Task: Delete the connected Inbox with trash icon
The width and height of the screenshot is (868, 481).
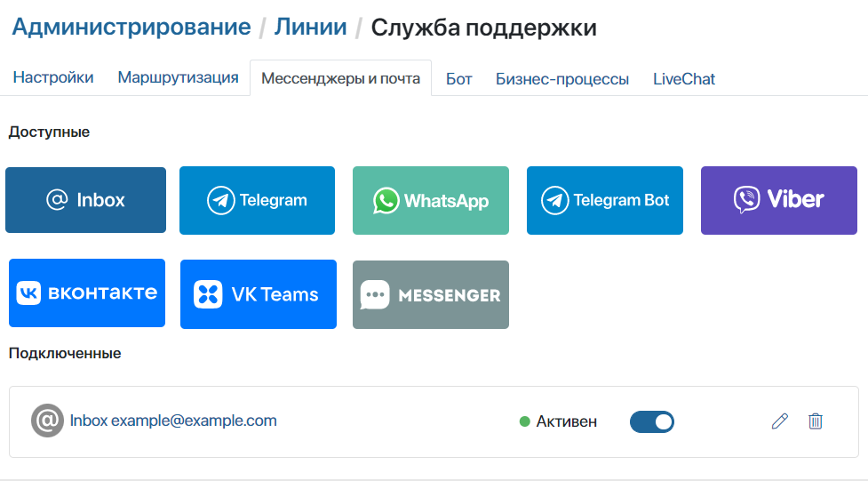Action: click(x=816, y=421)
